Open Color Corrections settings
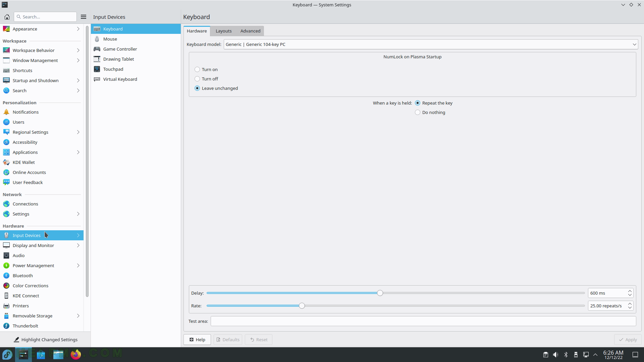The height and width of the screenshot is (362, 644). point(42,286)
